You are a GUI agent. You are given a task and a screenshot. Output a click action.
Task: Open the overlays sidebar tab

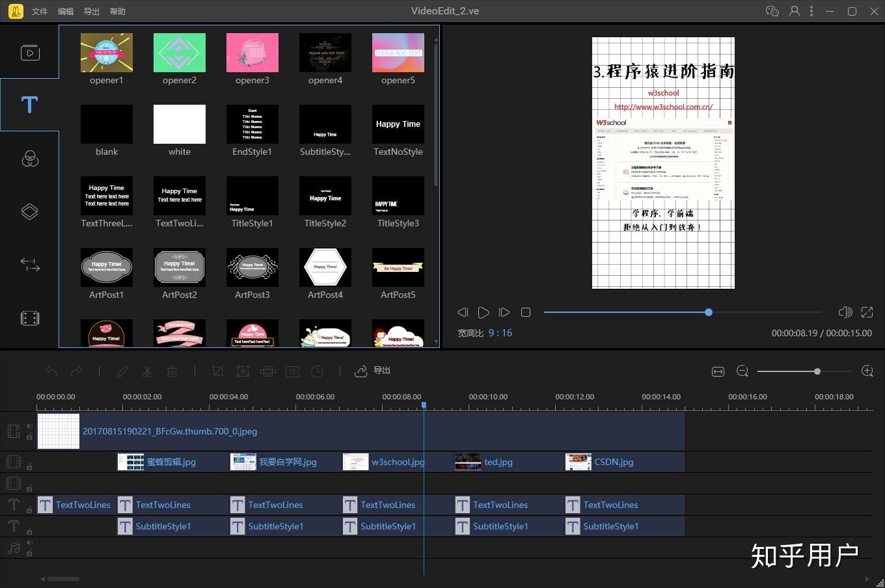[x=30, y=211]
